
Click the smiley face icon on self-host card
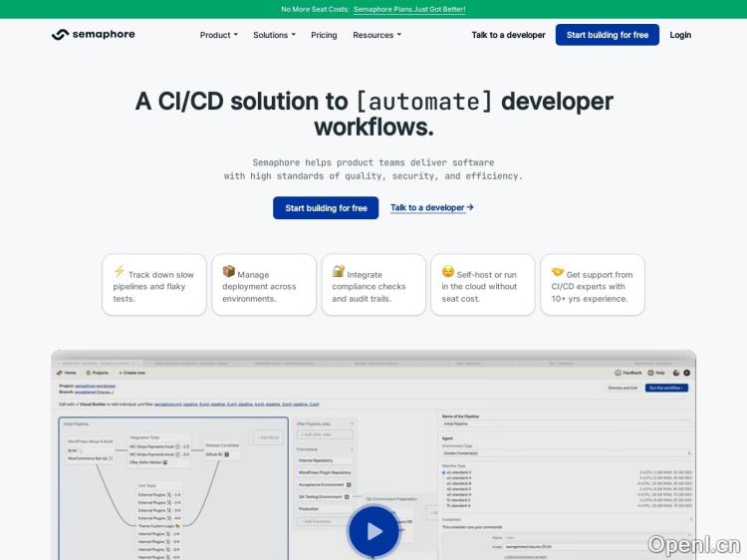[448, 272]
